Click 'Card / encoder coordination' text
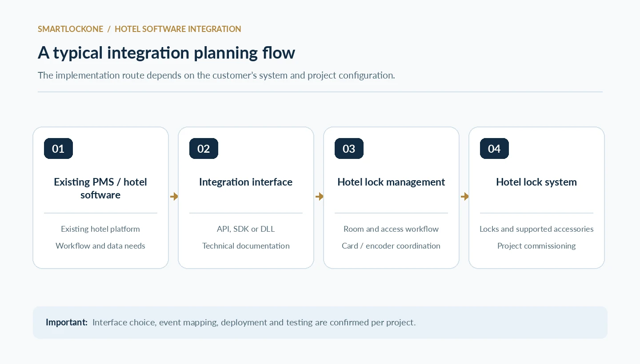 391,246
